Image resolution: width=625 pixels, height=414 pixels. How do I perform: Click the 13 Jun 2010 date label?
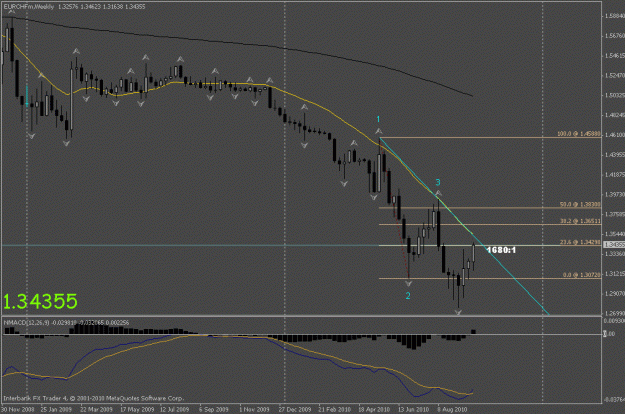click(x=413, y=409)
